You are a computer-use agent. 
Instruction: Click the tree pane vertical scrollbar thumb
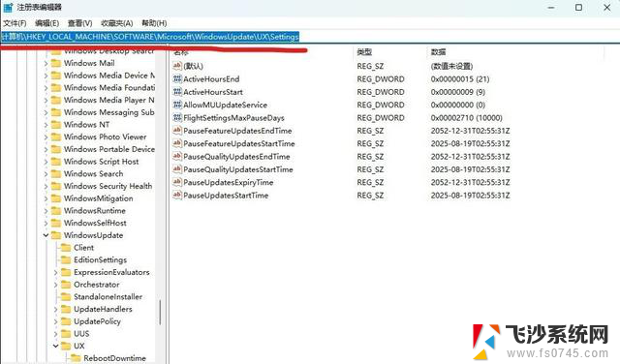(x=160, y=313)
